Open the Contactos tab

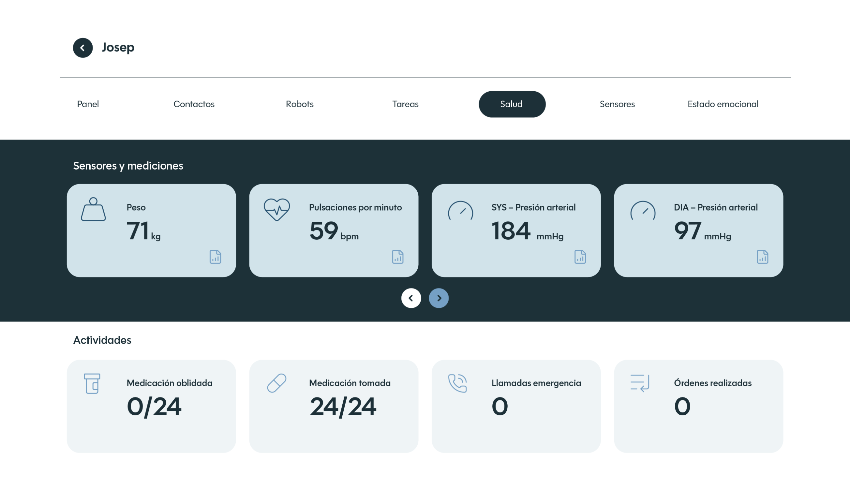pos(194,104)
